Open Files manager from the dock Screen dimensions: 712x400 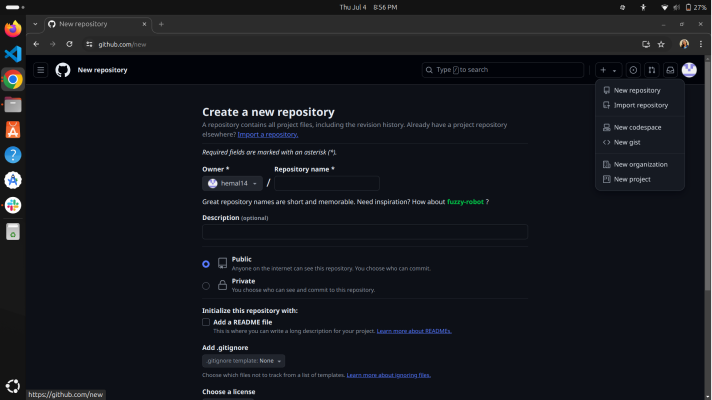click(13, 105)
